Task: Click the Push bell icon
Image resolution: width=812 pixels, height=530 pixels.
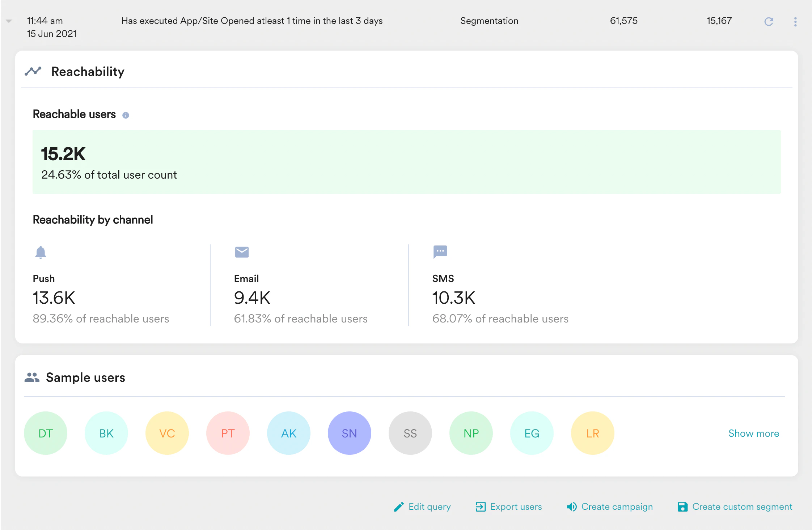Action: pos(41,252)
